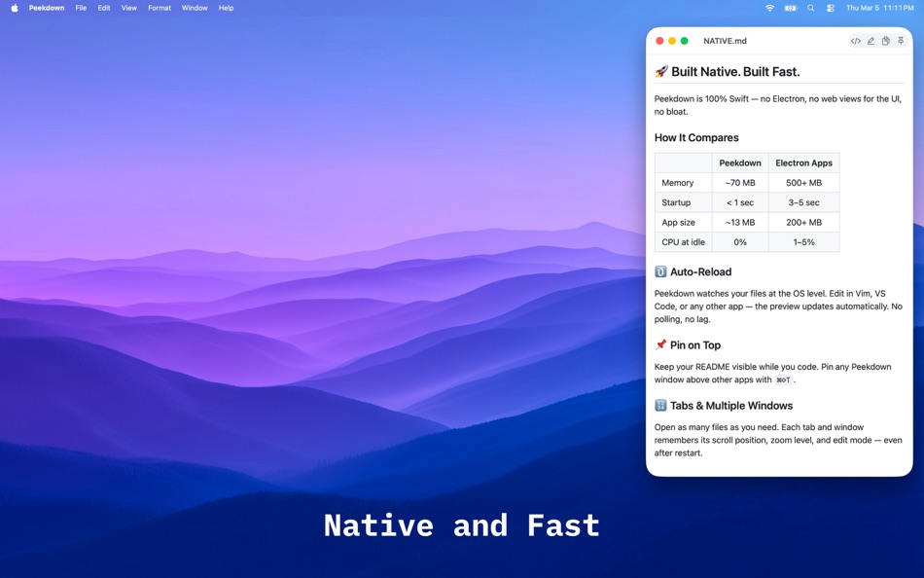Open the Help menu
The image size is (924, 578).
point(226,8)
